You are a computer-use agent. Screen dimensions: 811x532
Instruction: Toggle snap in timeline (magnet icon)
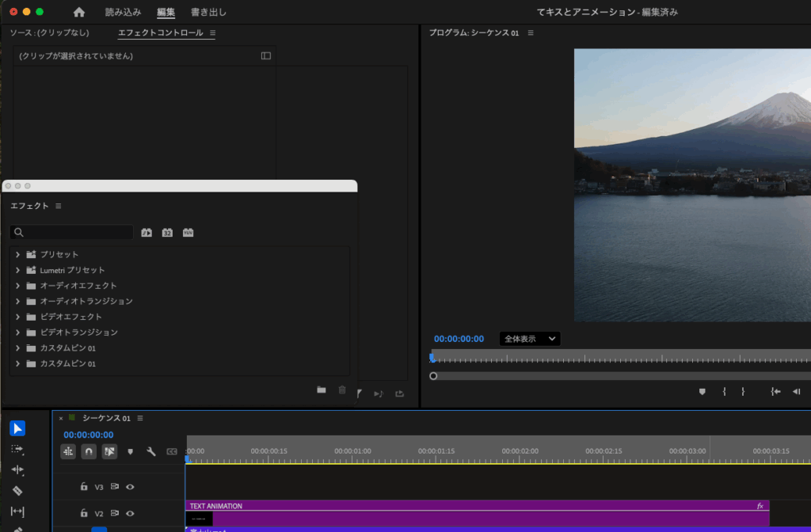89,451
